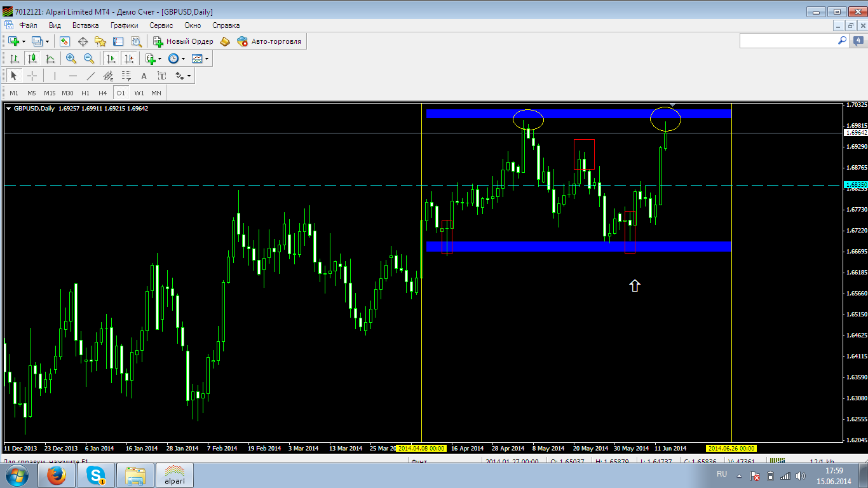Select the Text Label tool
Screen dimensions: 868x488
click(161, 76)
